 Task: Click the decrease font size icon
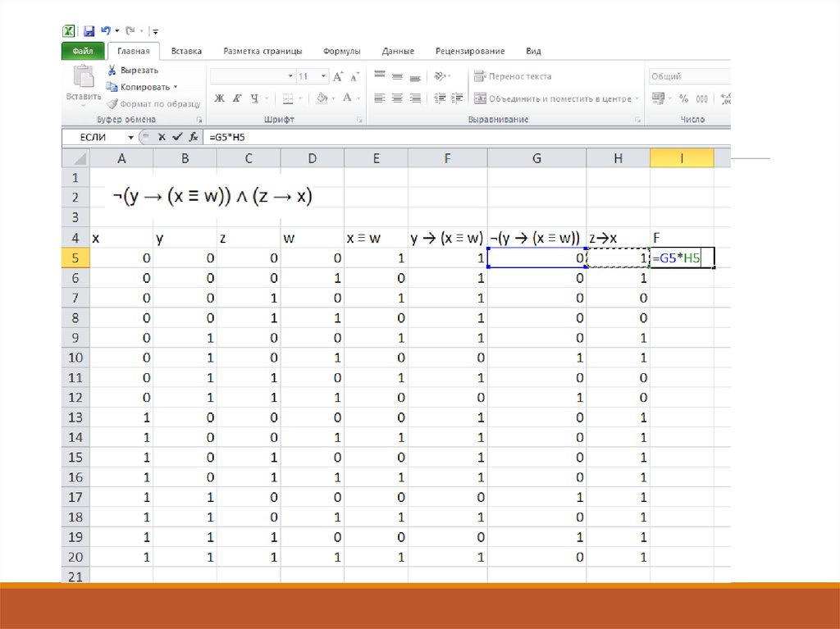point(354,76)
